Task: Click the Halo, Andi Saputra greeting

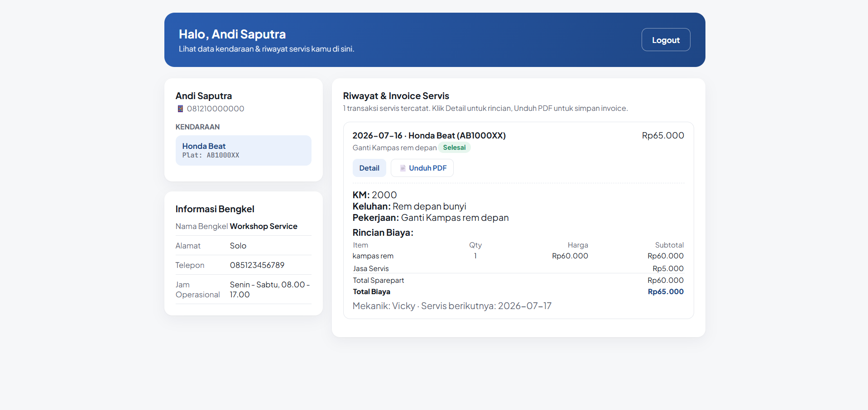Action: pyautogui.click(x=232, y=34)
